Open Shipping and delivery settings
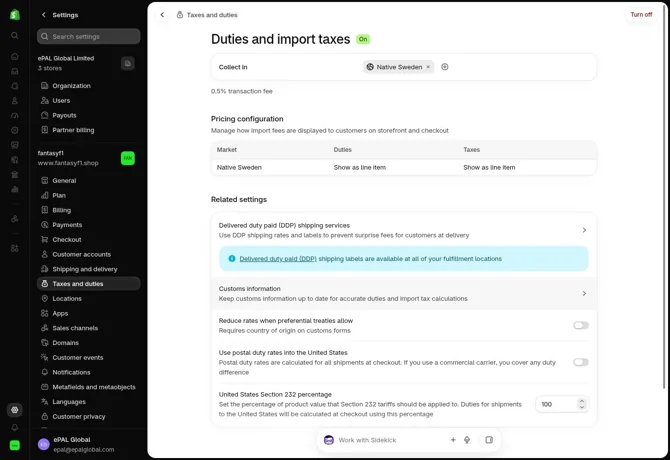The height and width of the screenshot is (460, 670). pos(88,269)
